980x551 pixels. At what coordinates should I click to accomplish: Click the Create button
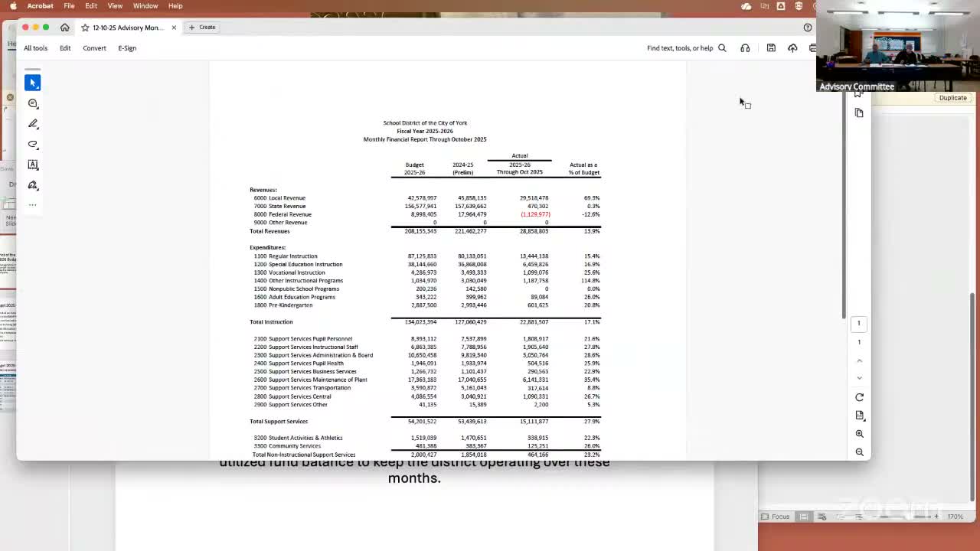(x=202, y=27)
